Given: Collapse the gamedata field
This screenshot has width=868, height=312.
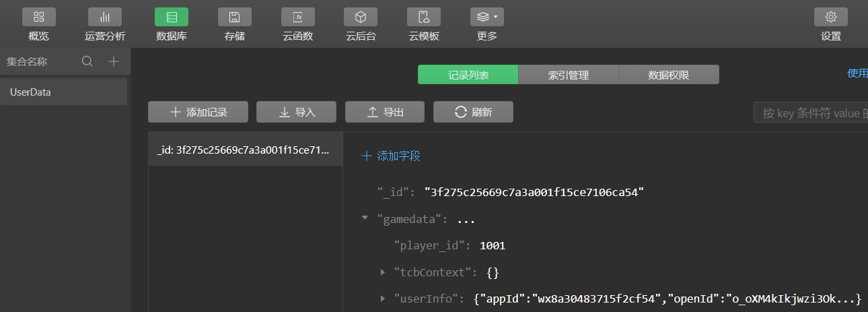Looking at the screenshot, I should (x=365, y=218).
